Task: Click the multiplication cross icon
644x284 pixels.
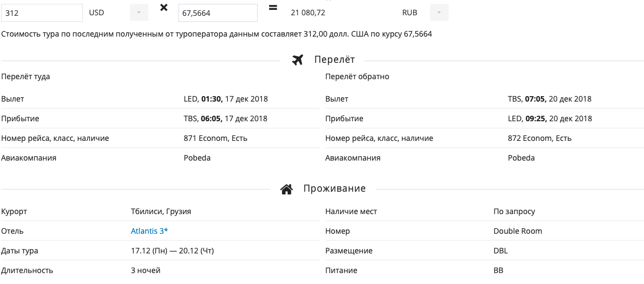Action: 164,8
